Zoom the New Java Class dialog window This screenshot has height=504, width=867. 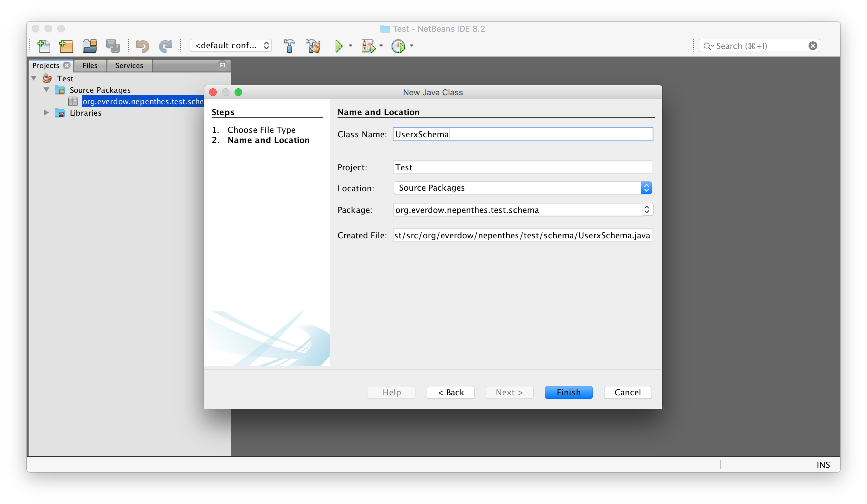[x=238, y=92]
